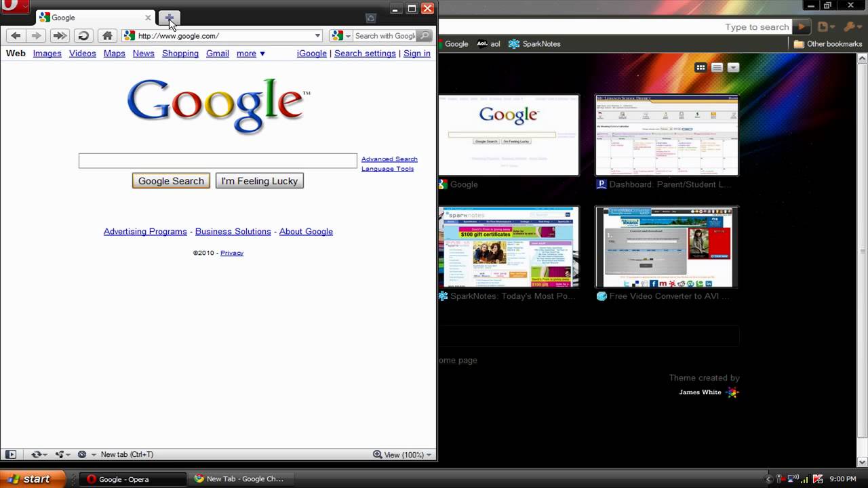Open Google thumbnail in Chrome
868x488 pixels.
[x=509, y=135]
